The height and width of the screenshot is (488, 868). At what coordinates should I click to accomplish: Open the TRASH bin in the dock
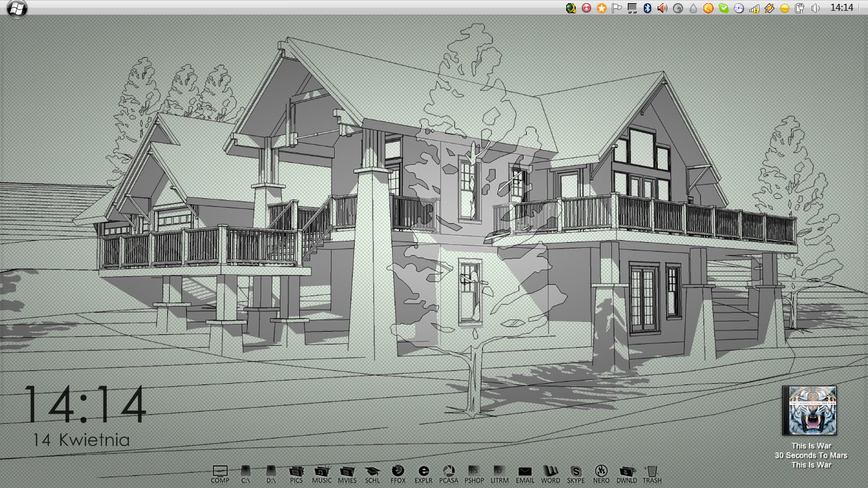tap(651, 471)
